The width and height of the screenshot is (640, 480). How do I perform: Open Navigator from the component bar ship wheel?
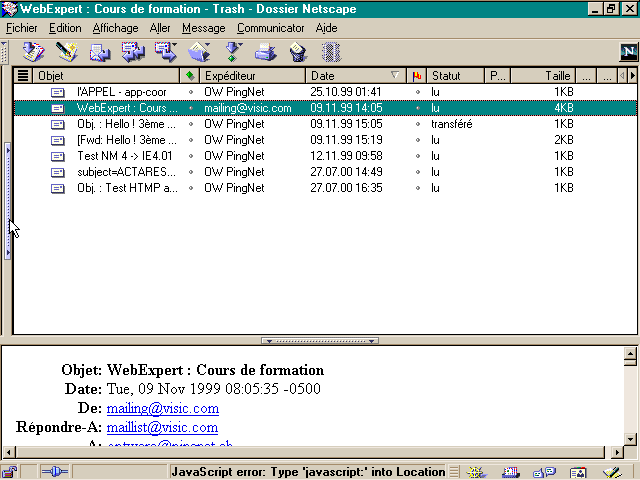click(476, 472)
